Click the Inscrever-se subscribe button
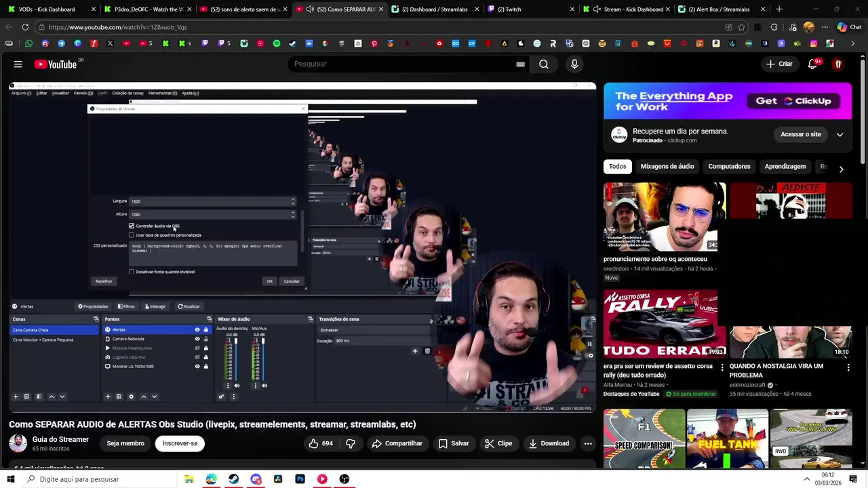 click(180, 443)
